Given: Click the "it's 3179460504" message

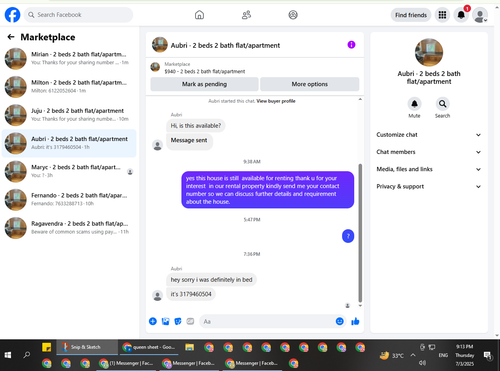Looking at the screenshot, I should (191, 294).
